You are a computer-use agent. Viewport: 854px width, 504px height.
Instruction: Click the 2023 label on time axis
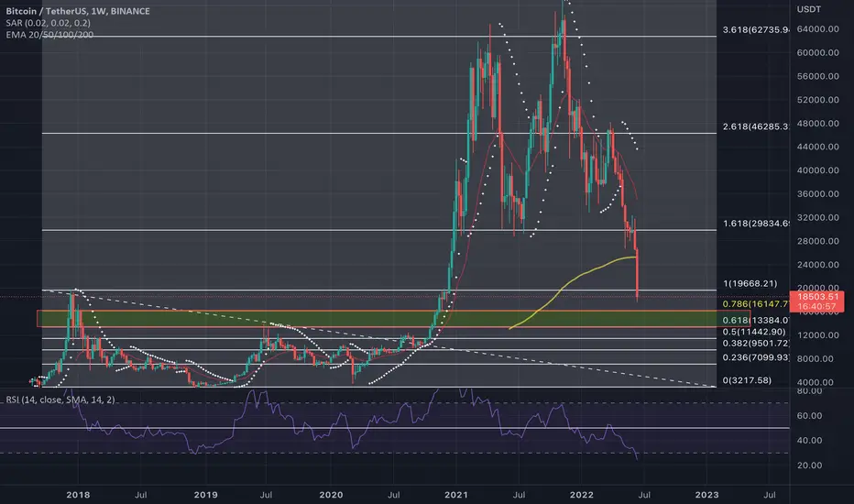pyautogui.click(x=706, y=495)
